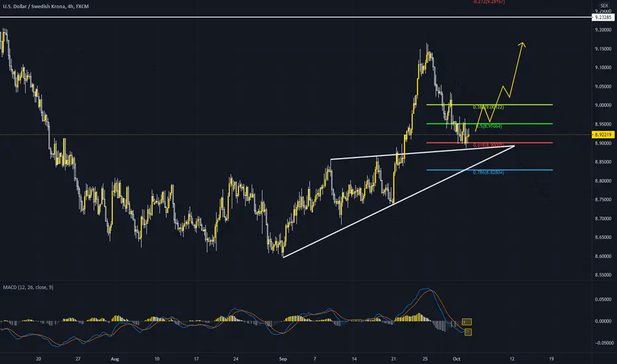Click the date 20 on time axis
The image size is (617, 364).
point(38,359)
